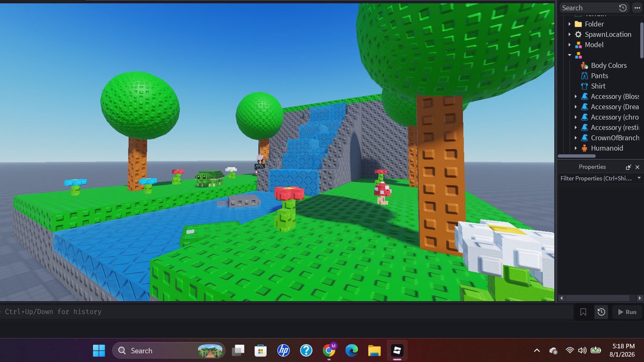Viewport: 644px width, 362px height.
Task: Expand the Accessory (resti… item
Action: tap(576, 127)
